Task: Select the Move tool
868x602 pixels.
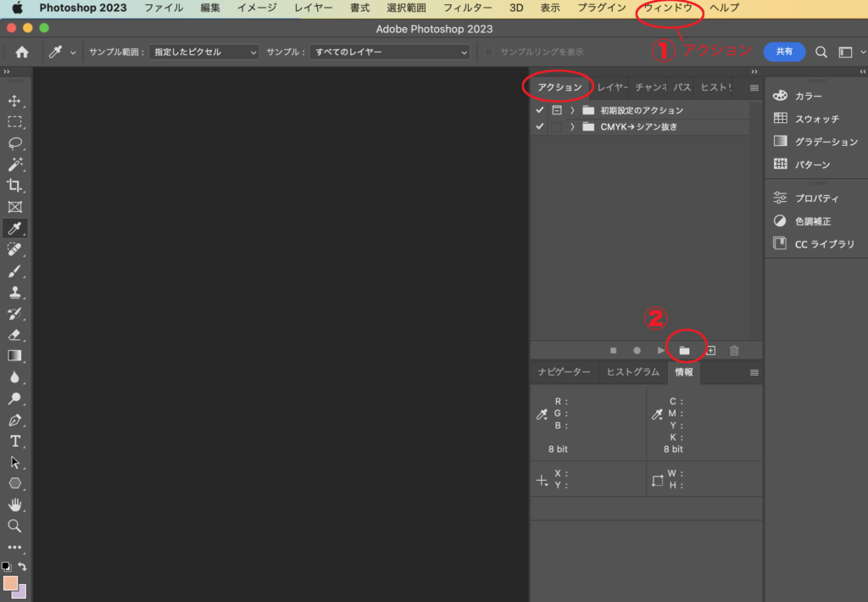Action: point(15,101)
